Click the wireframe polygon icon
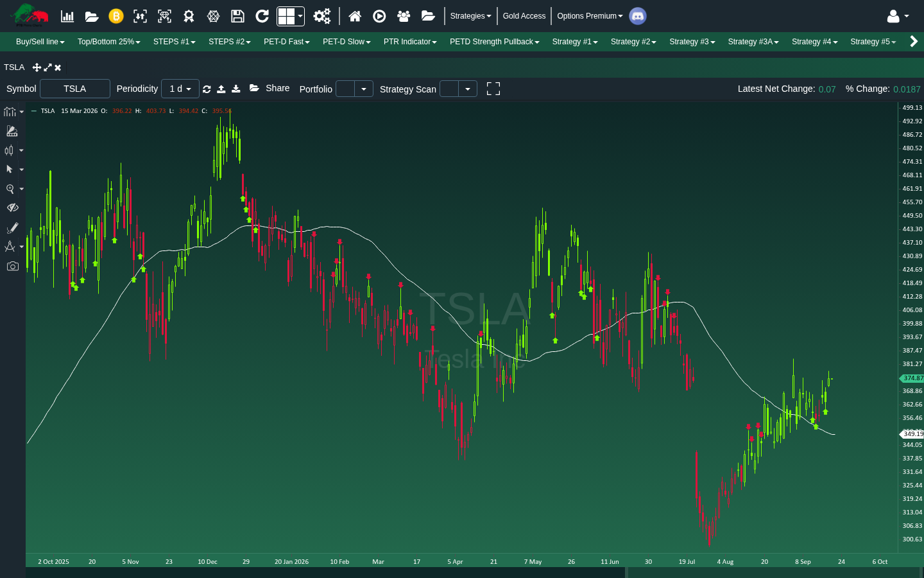Image resolution: width=924 pixels, height=578 pixels. click(x=214, y=16)
